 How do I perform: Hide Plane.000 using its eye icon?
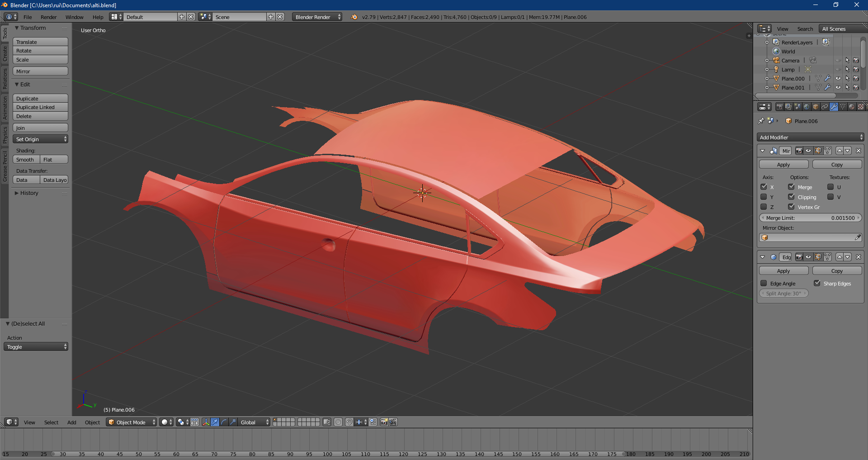838,78
